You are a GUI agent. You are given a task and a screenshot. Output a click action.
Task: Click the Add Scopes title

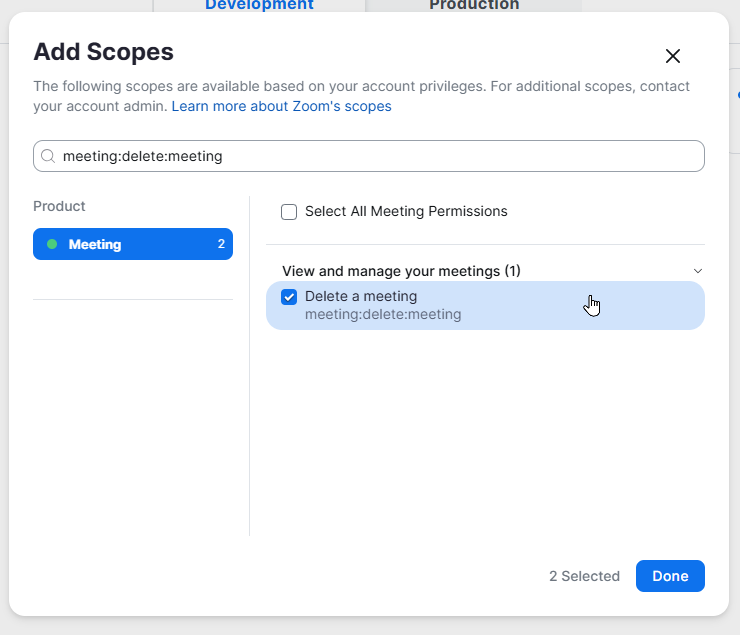click(x=103, y=51)
